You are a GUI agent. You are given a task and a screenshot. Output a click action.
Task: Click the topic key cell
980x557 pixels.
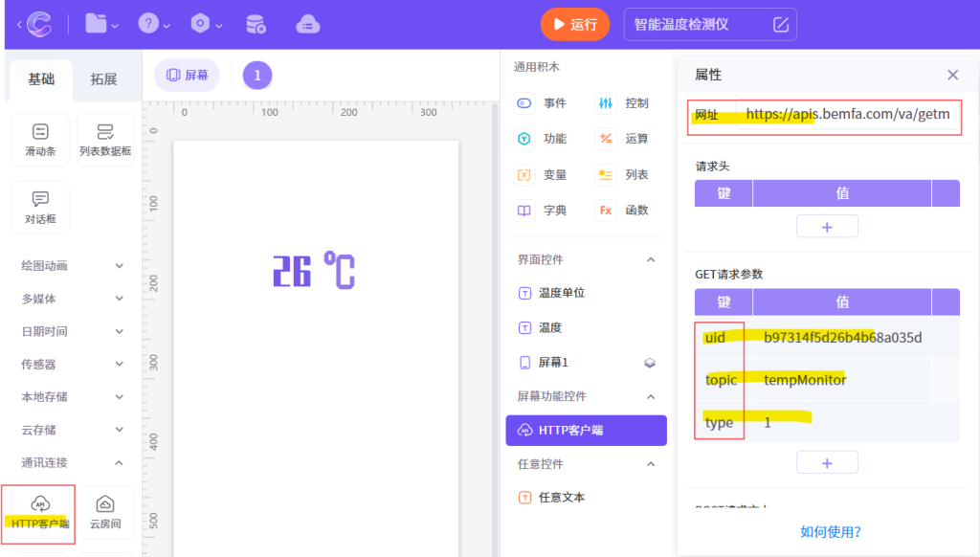[724, 380]
